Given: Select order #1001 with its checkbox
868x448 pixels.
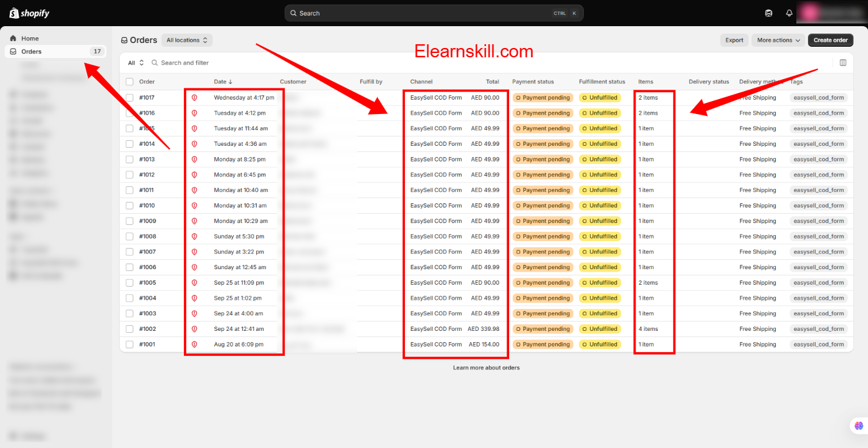Looking at the screenshot, I should [x=130, y=345].
